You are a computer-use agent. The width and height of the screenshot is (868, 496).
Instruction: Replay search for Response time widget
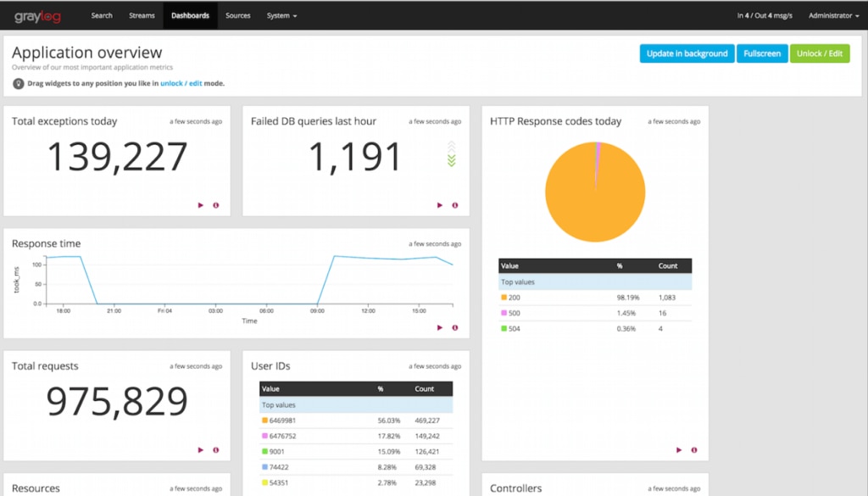tap(440, 328)
